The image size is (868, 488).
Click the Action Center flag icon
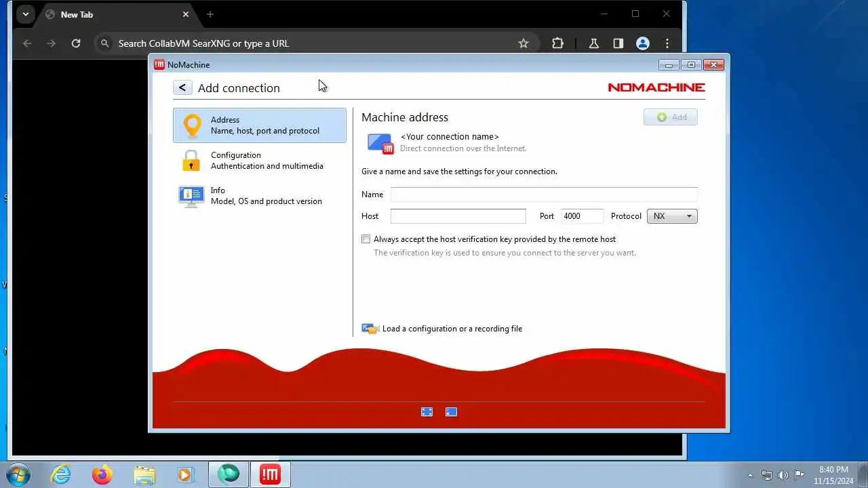799,475
